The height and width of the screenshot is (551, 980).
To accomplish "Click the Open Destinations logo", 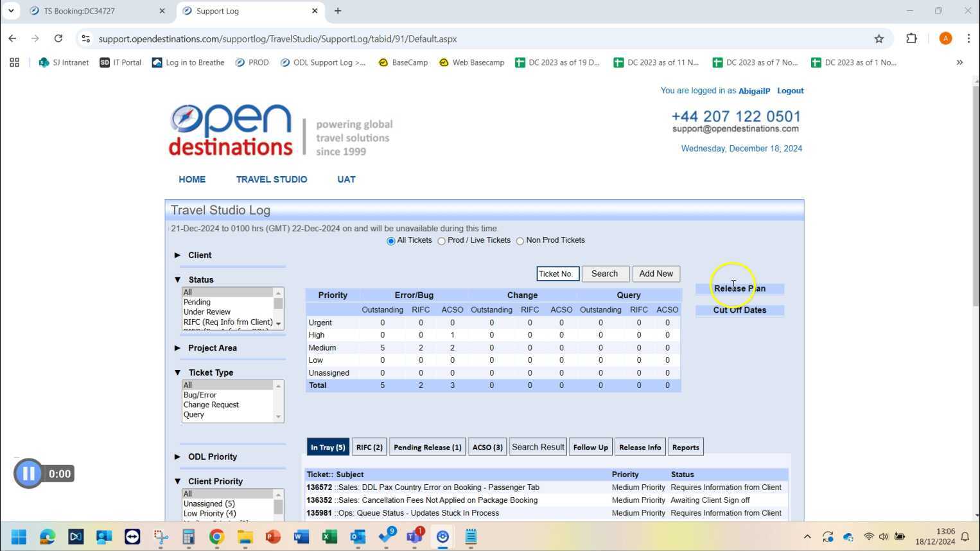I will click(x=231, y=131).
